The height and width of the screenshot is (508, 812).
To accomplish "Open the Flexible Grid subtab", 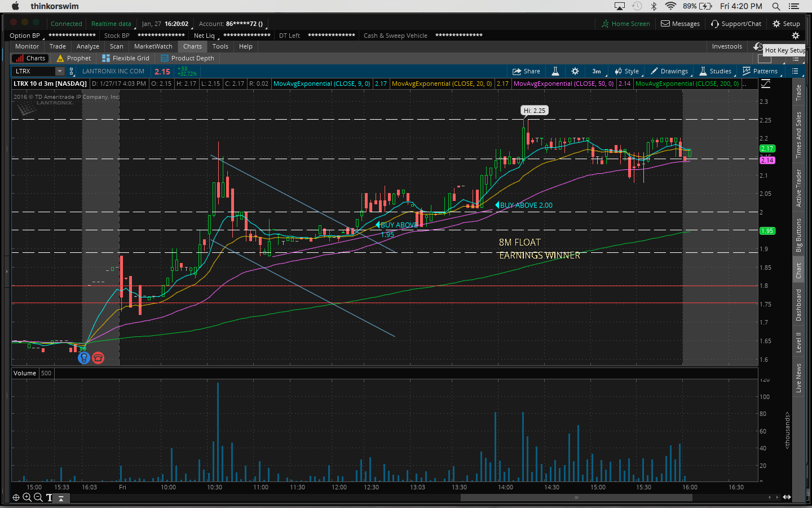I will (x=126, y=58).
